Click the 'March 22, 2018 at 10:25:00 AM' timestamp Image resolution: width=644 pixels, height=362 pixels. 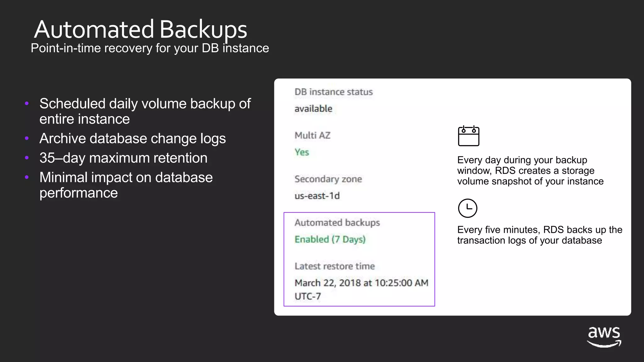361,283
